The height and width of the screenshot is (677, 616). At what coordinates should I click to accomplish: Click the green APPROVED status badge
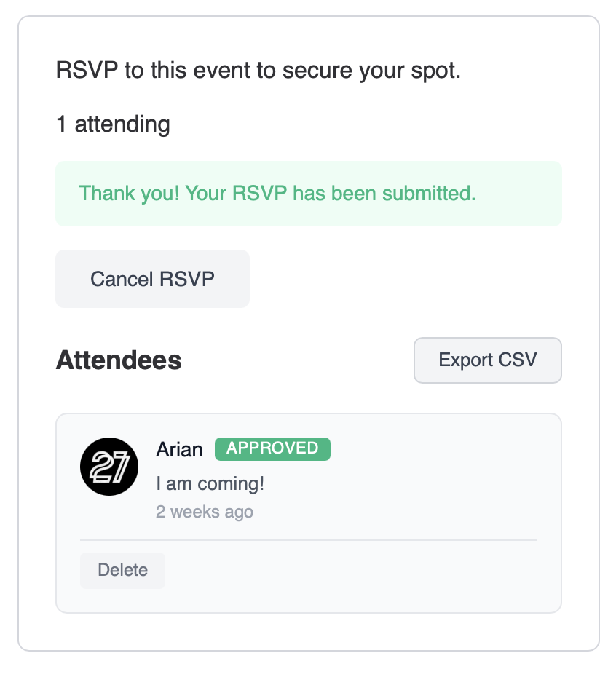(272, 448)
